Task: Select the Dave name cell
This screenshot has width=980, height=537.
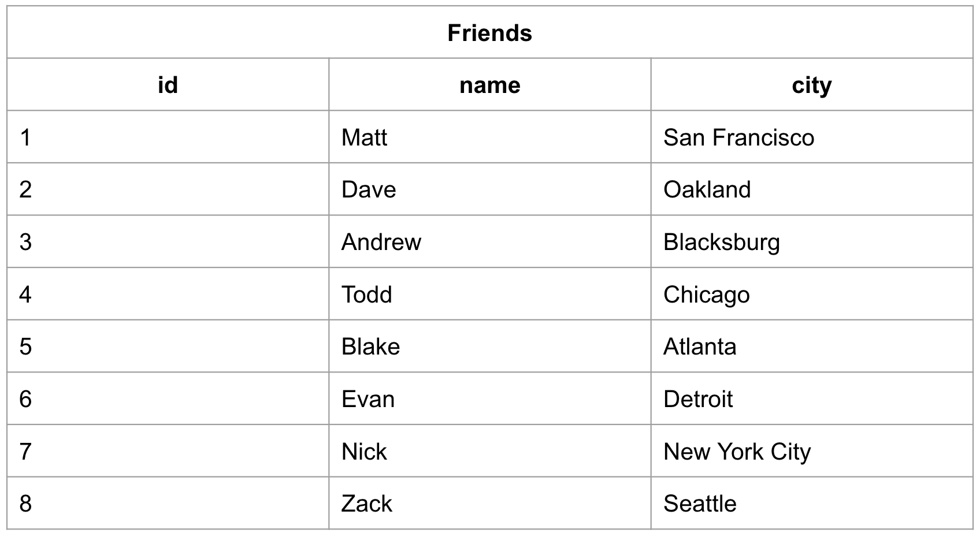Action: (x=369, y=189)
